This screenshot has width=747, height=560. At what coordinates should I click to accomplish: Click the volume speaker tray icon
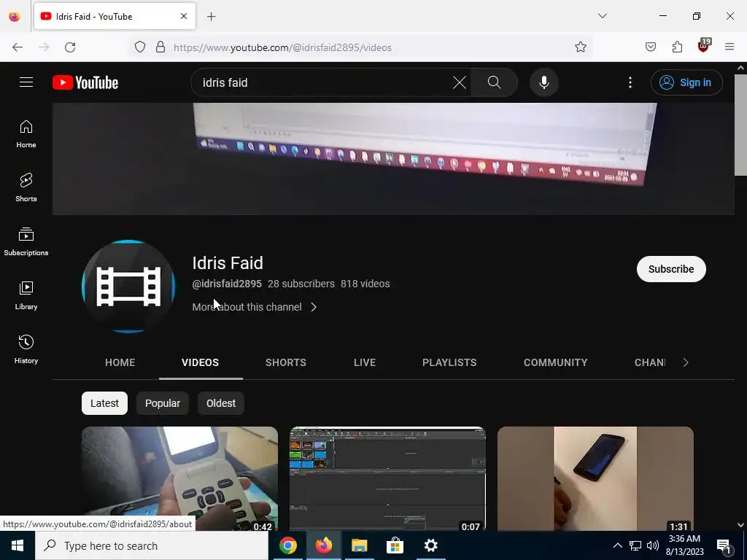tap(653, 545)
